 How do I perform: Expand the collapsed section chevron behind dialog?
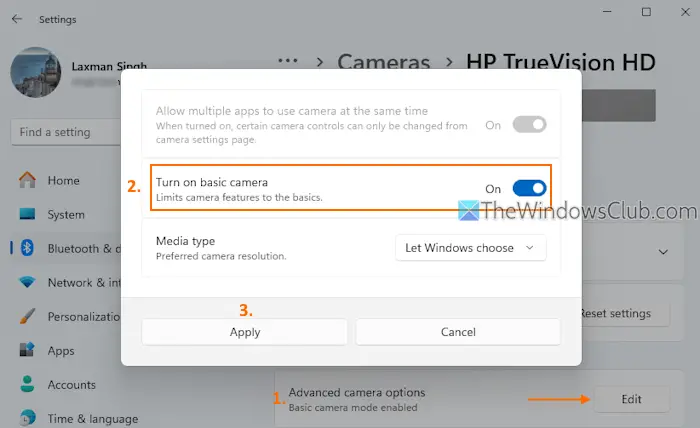663,252
